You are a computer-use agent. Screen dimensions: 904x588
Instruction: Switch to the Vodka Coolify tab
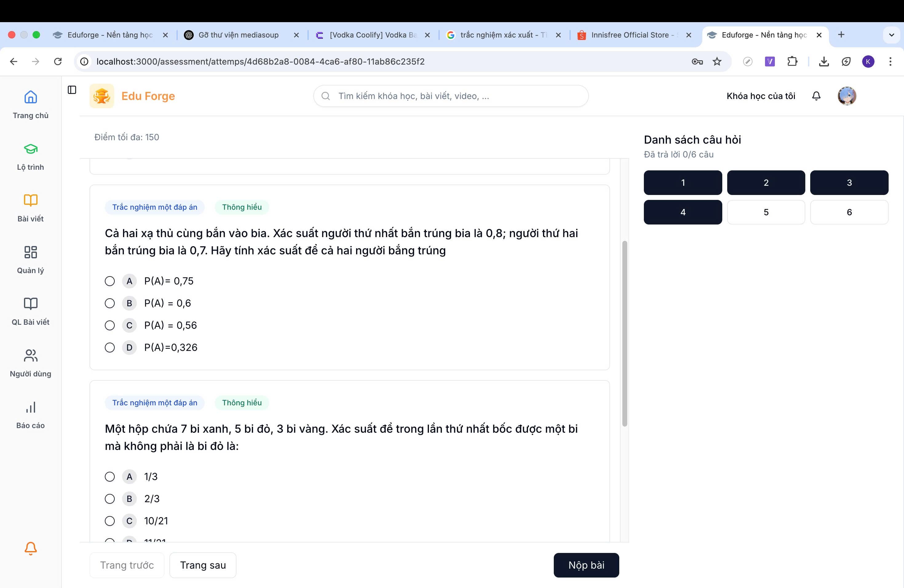[373, 35]
